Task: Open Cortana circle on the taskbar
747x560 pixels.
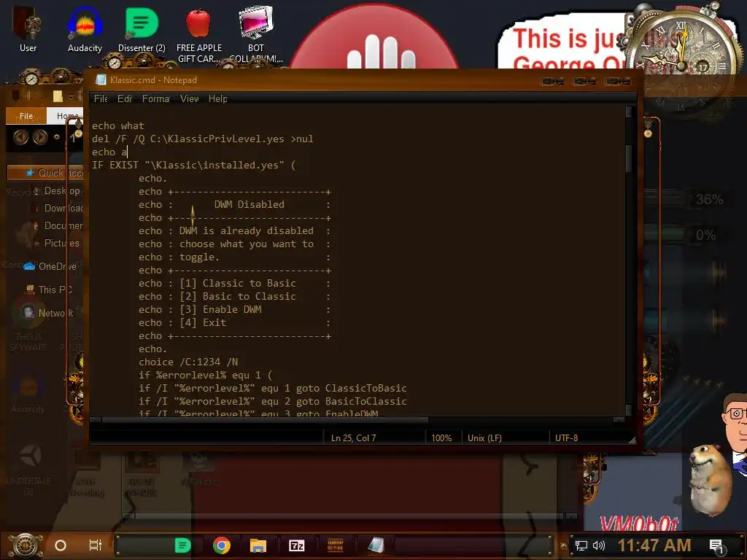Action: tap(61, 545)
